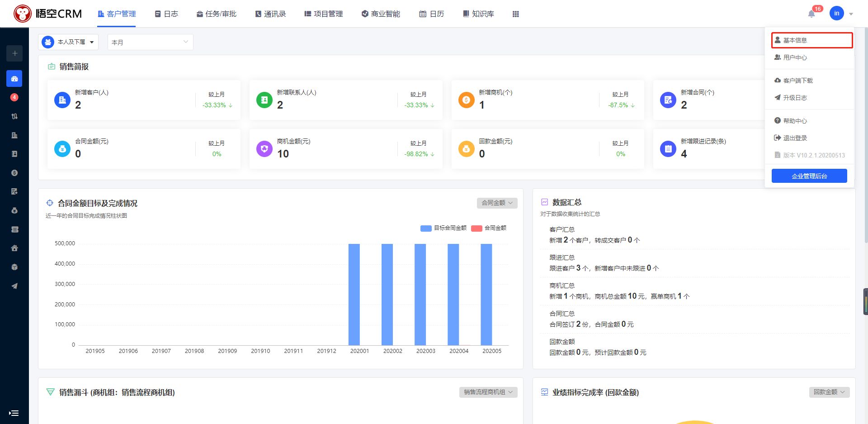Switch to the 日志 tab
This screenshot has width=868, height=424.
pos(166,14)
